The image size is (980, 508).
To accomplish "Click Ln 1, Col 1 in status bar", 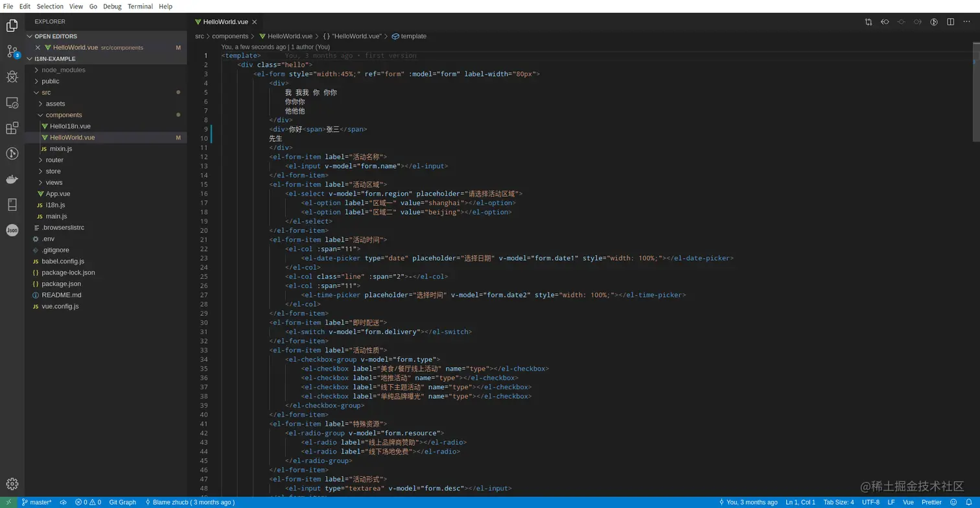I will (x=800, y=502).
